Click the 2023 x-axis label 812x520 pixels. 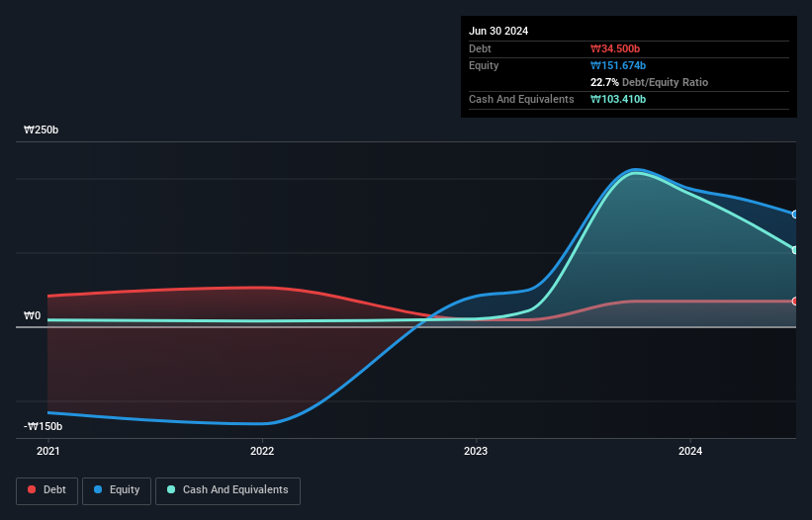pos(476,451)
